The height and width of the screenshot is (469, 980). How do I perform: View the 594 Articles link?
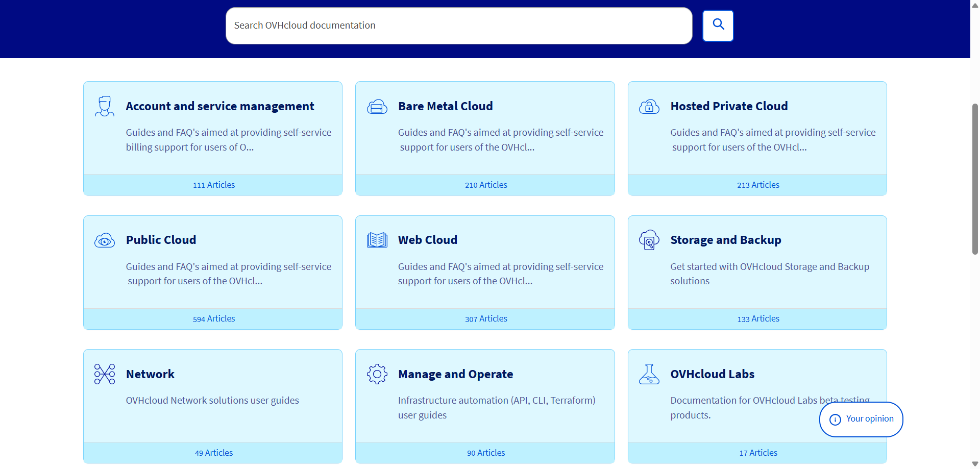(x=214, y=318)
